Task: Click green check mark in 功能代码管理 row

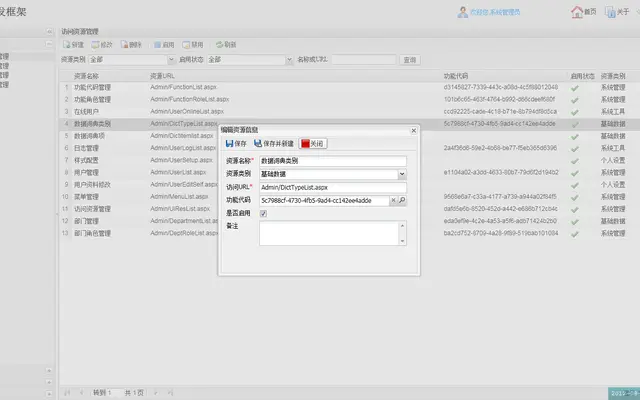Action: (575, 88)
